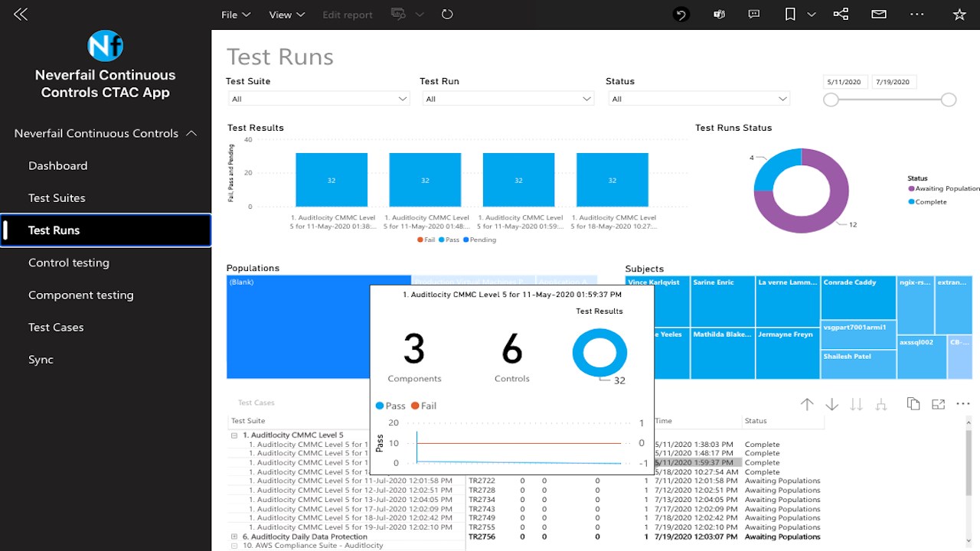Image resolution: width=980 pixels, height=551 pixels.
Task: Click the refresh visuals icon
Action: (x=448, y=15)
